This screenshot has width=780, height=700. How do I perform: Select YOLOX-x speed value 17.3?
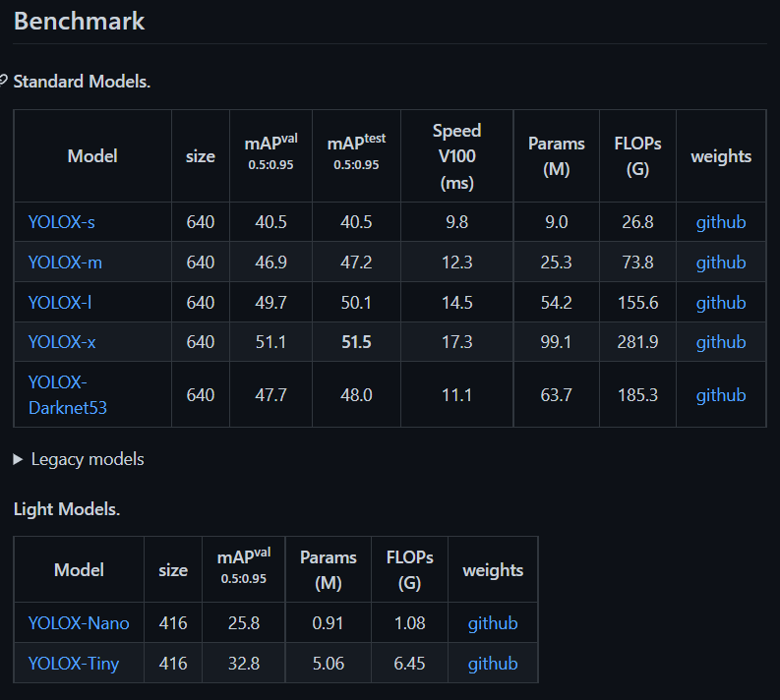pos(456,342)
